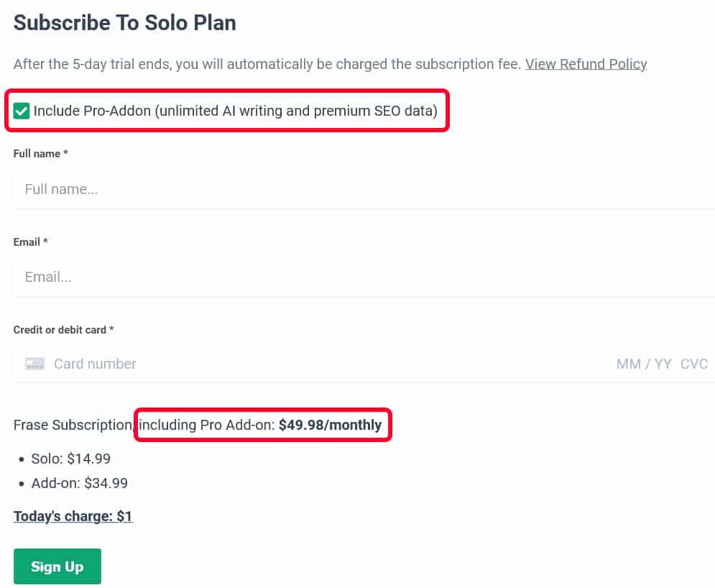Focus the Full name input field
The height and width of the screenshot is (588, 715).
click(x=359, y=190)
